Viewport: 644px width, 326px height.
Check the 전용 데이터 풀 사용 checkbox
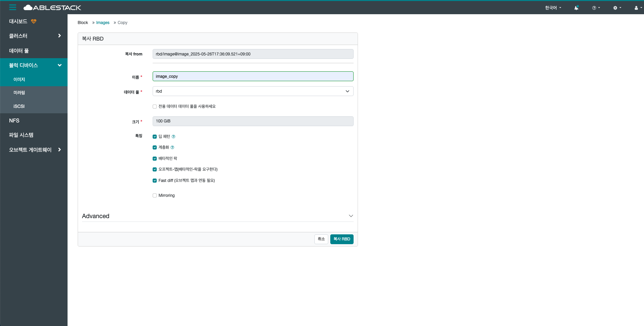click(155, 107)
